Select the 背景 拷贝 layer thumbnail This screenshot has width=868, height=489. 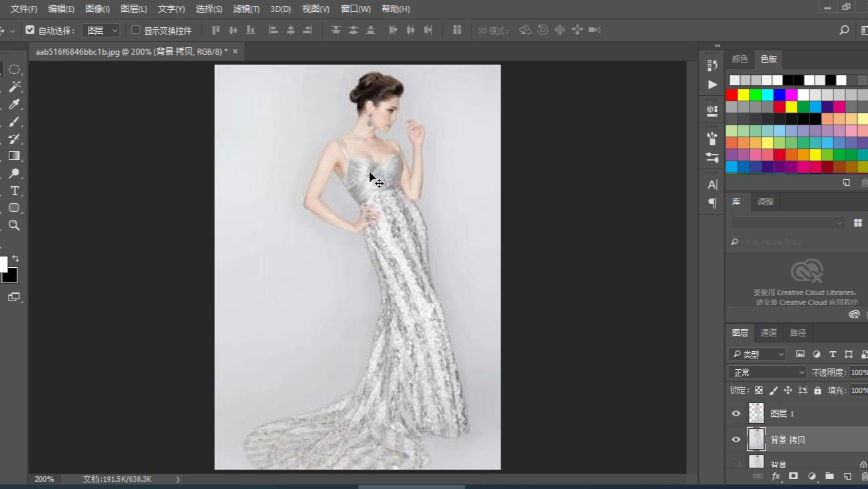tap(756, 440)
